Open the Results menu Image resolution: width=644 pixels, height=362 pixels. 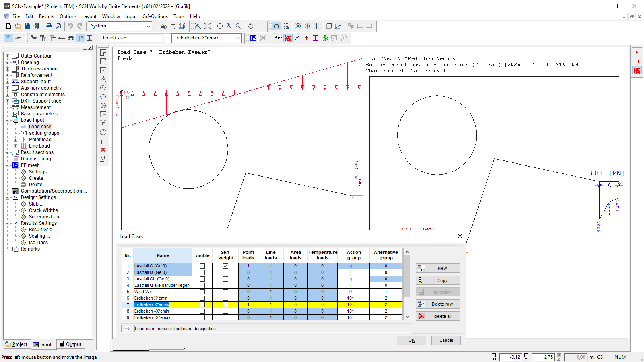(46, 16)
